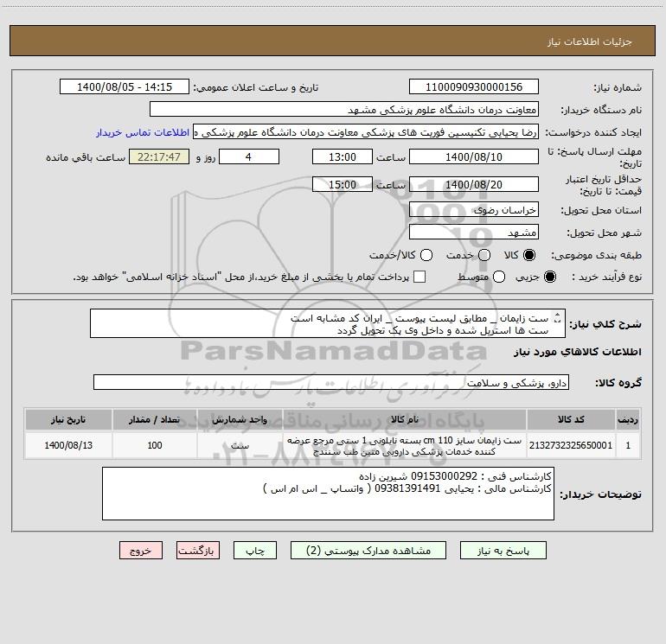The image size is (666, 644).
Task: Click the پاسخ به نیاز button
Action: (503, 551)
